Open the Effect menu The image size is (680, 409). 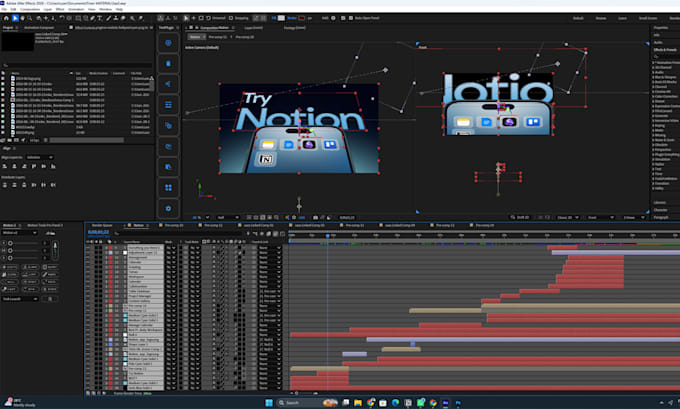tap(60, 9)
